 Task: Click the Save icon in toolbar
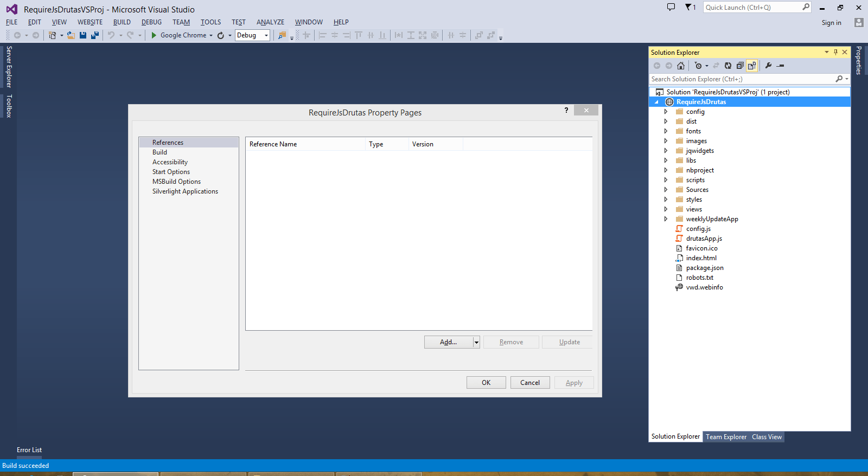(83, 35)
